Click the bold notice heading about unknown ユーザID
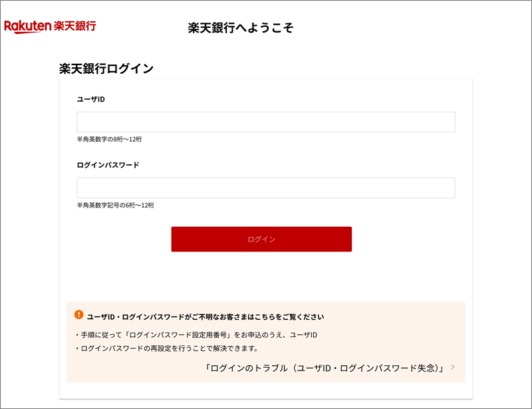This screenshot has width=532, height=409. point(205,317)
